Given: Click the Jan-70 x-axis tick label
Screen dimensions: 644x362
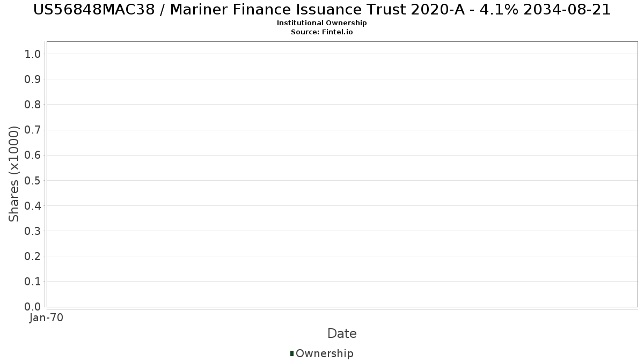Looking at the screenshot, I should pos(47,318).
